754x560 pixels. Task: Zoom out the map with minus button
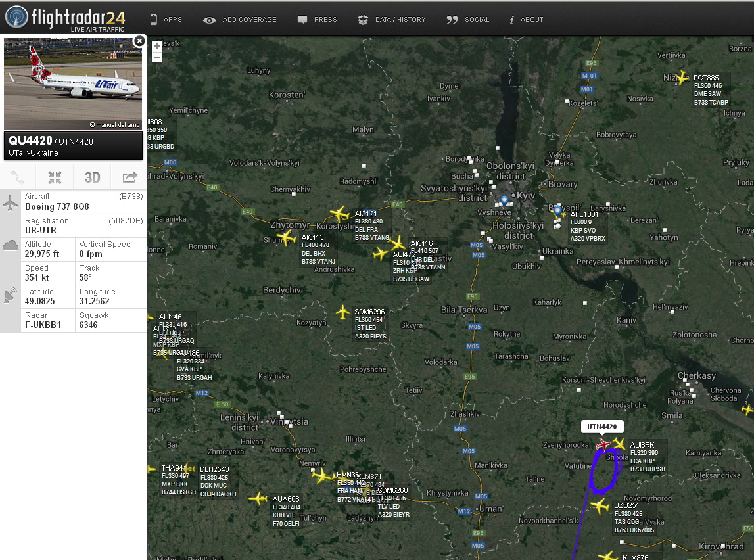(x=157, y=57)
